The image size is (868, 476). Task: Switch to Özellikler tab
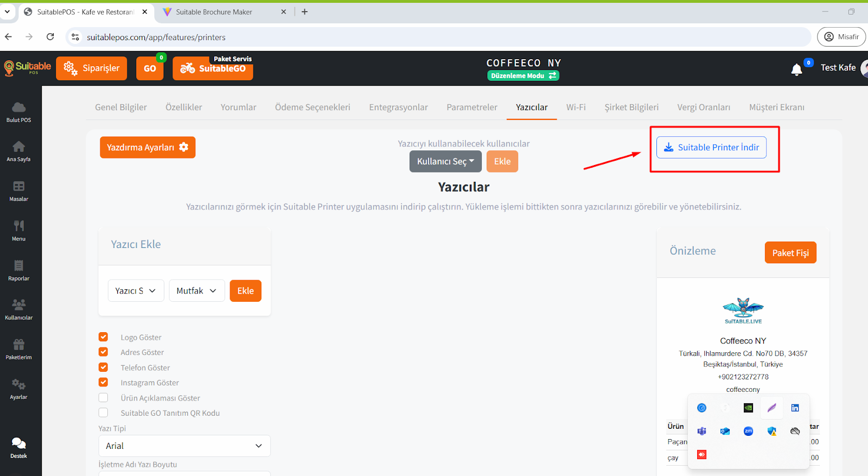click(184, 107)
